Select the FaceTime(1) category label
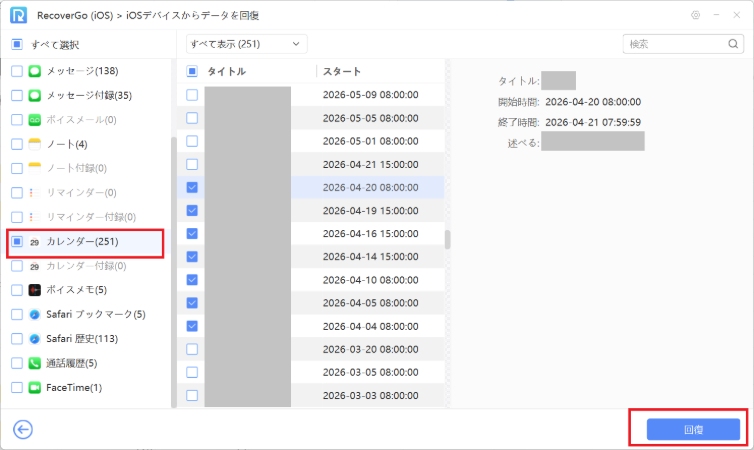Screen dimensions: 754x450 click(x=74, y=388)
